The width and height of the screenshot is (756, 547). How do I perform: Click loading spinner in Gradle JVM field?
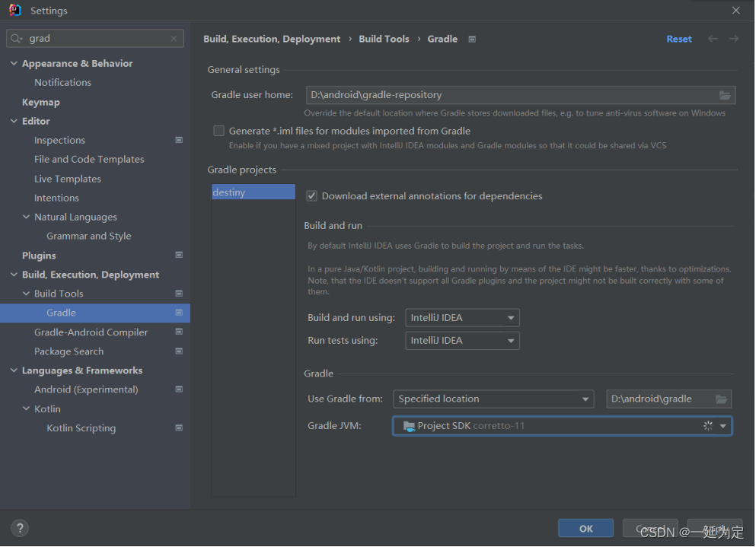pyautogui.click(x=708, y=426)
